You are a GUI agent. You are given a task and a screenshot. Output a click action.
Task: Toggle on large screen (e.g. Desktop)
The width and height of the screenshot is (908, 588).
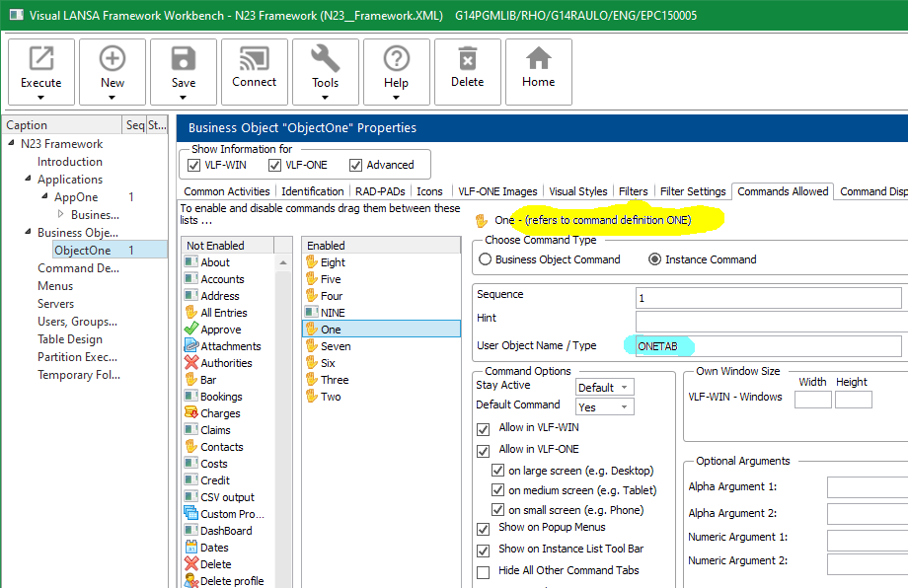(497, 470)
